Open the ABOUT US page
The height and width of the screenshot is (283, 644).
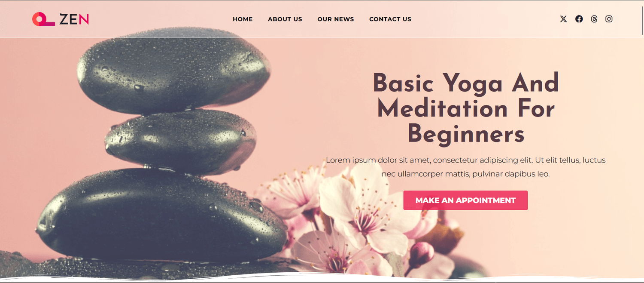point(285,19)
